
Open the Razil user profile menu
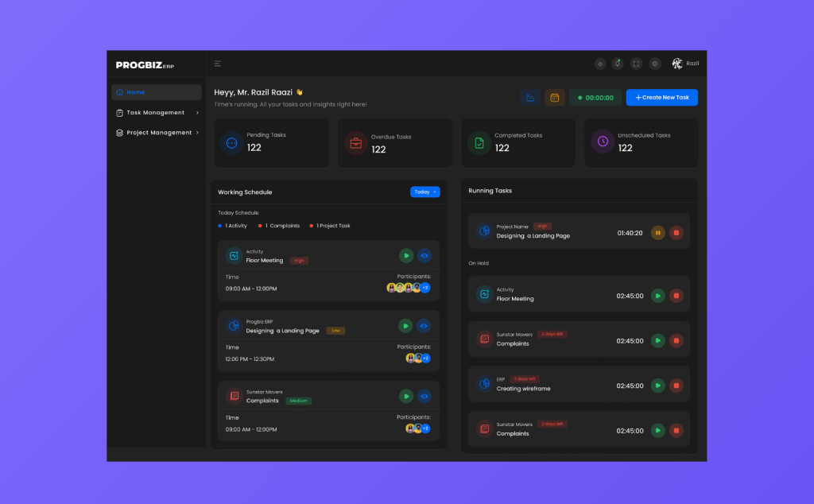(685, 64)
